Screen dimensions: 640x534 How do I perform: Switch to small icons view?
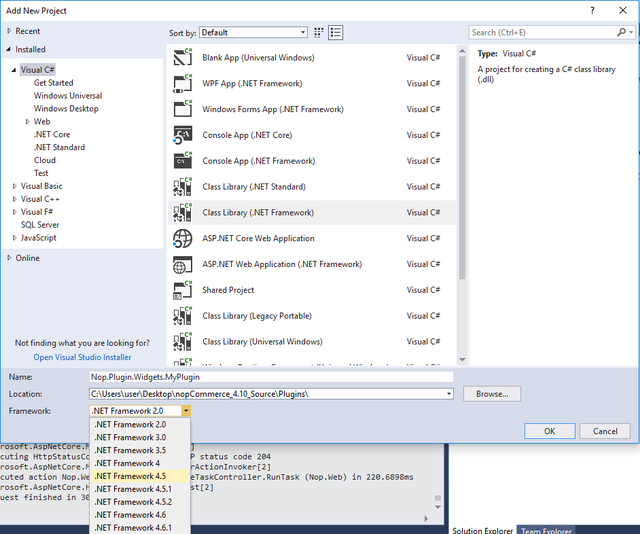(319, 33)
